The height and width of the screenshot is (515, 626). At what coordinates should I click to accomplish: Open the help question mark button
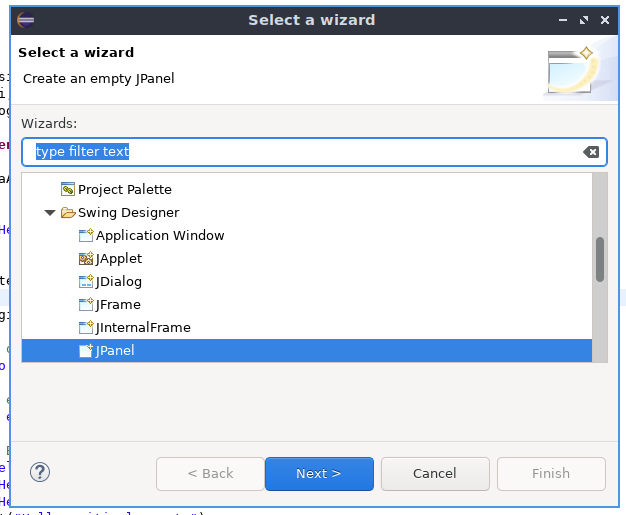[x=41, y=473]
